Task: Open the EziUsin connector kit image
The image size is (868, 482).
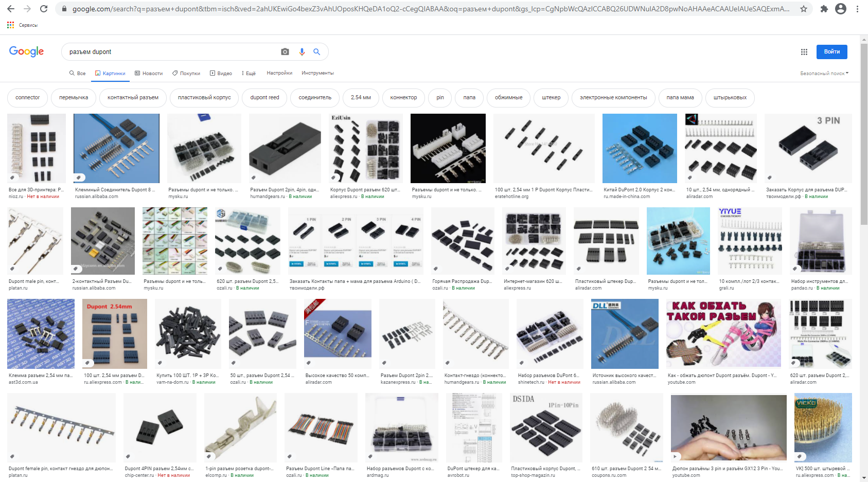Action: point(365,148)
